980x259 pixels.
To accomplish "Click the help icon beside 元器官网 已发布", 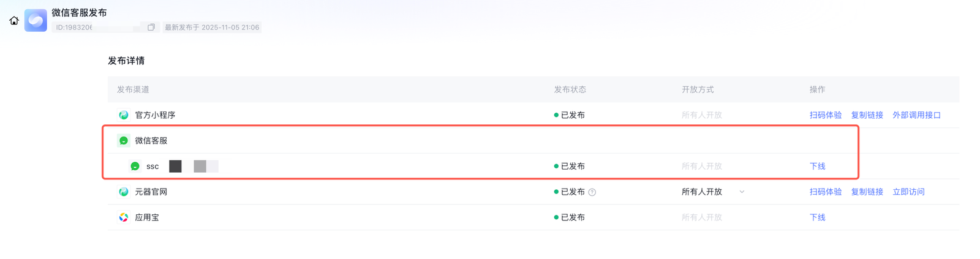I will 592,192.
